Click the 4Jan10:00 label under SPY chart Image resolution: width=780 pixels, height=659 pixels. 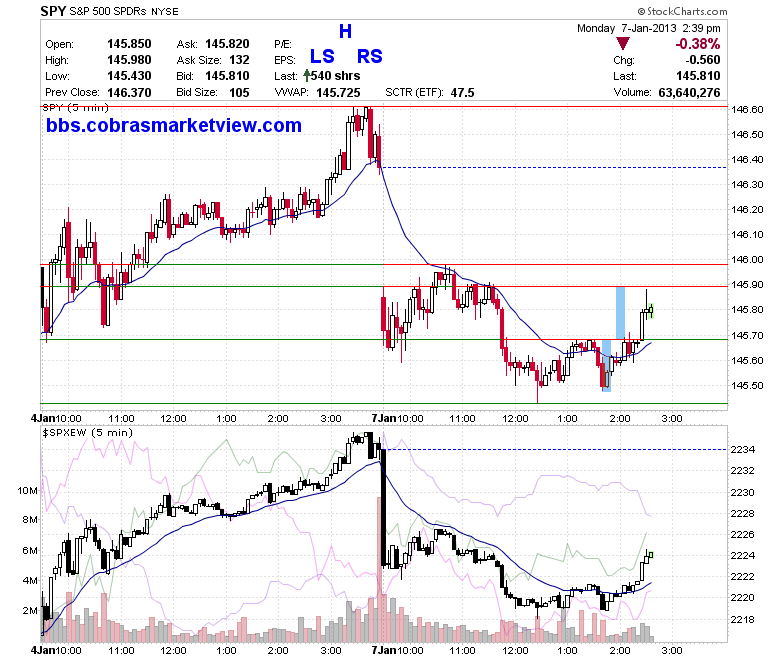56,419
